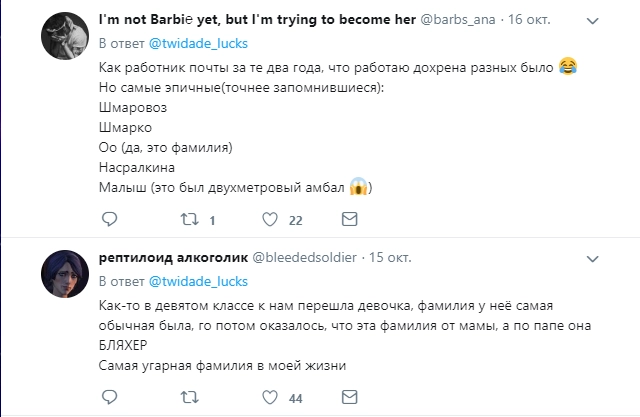Open more options for barbs_ana tweet

(592, 20)
